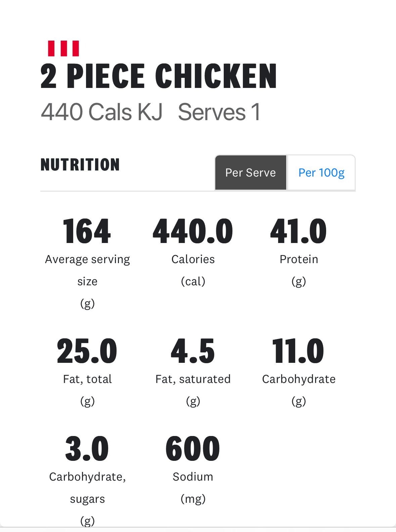The width and height of the screenshot is (396, 532).
Task: Select the 25.0 total fat value
Action: click(87, 351)
